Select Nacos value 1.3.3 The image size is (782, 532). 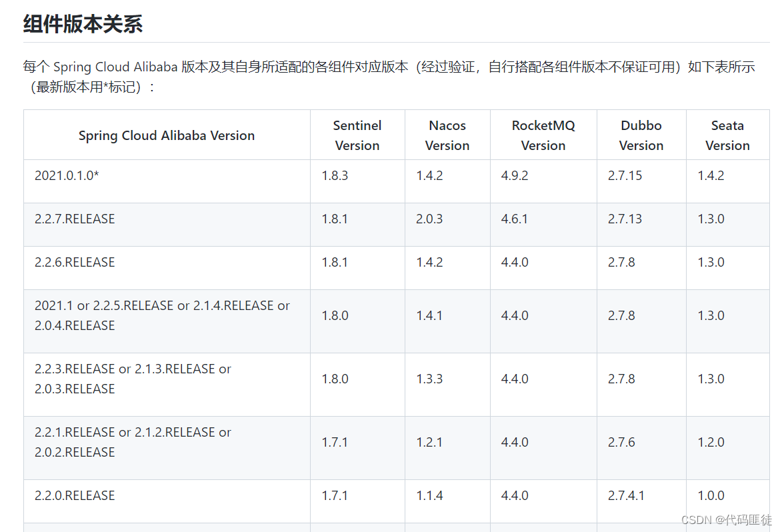click(429, 379)
